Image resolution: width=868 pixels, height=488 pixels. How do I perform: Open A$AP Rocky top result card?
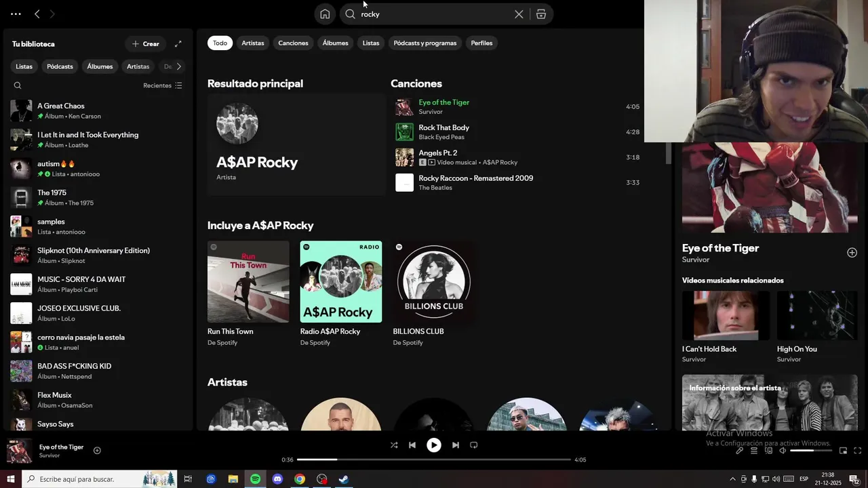coord(296,144)
